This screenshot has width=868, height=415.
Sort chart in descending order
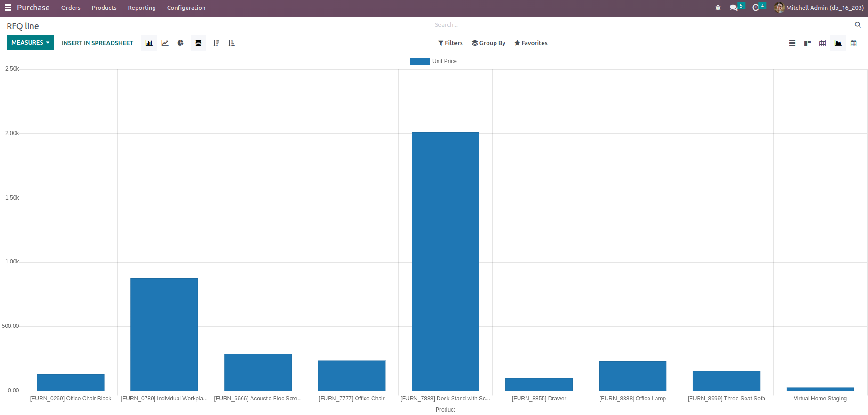pyautogui.click(x=216, y=43)
